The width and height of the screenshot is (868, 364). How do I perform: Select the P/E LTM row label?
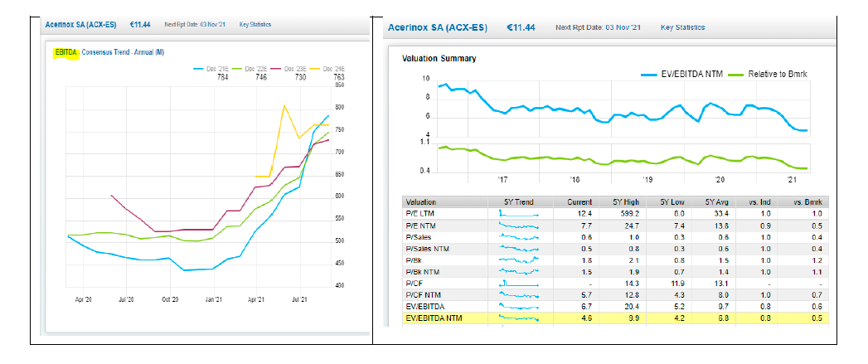tap(420, 213)
